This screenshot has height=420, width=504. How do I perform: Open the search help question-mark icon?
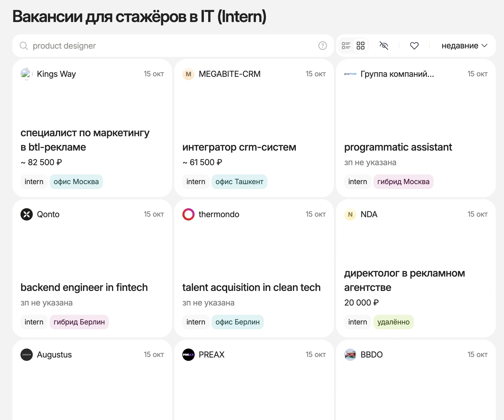[x=322, y=46]
